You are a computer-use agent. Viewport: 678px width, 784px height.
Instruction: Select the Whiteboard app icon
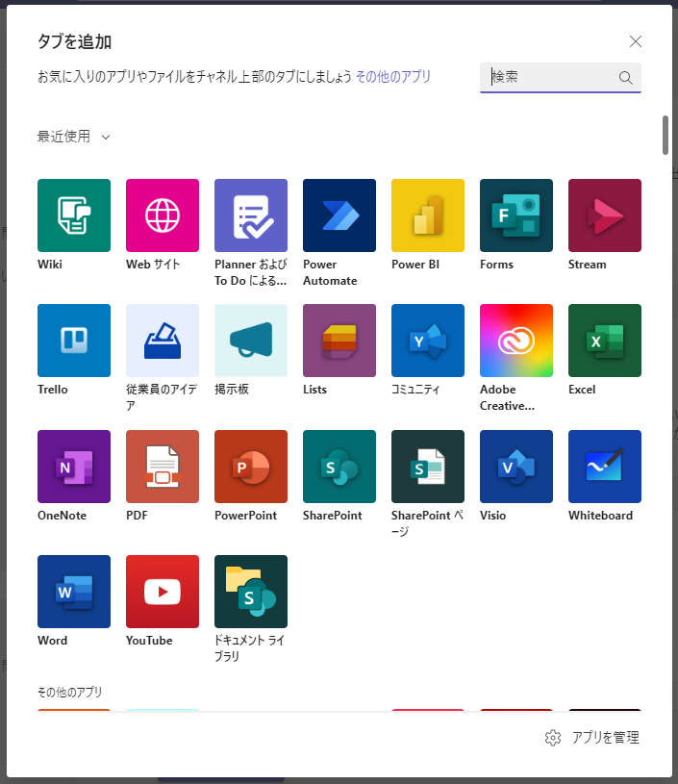(605, 467)
